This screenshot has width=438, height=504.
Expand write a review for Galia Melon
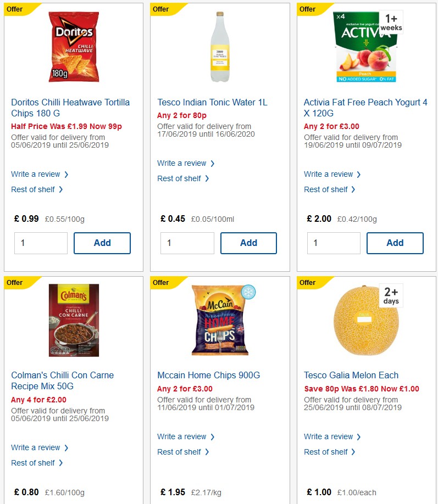click(x=329, y=436)
